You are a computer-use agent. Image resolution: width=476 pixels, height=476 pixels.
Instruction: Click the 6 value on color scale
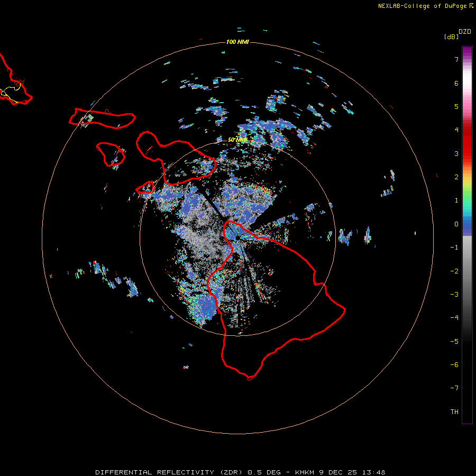(456, 83)
